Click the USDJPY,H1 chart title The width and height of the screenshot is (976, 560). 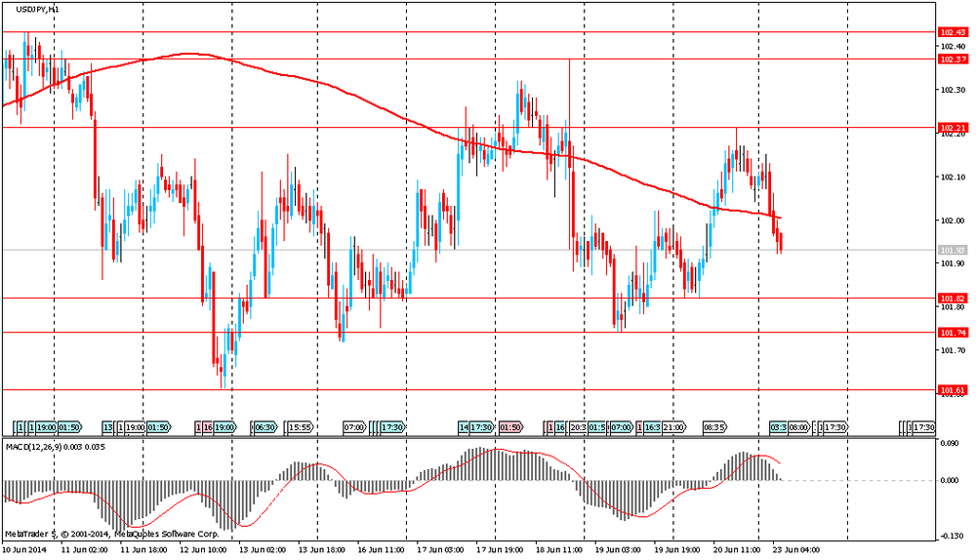35,9
